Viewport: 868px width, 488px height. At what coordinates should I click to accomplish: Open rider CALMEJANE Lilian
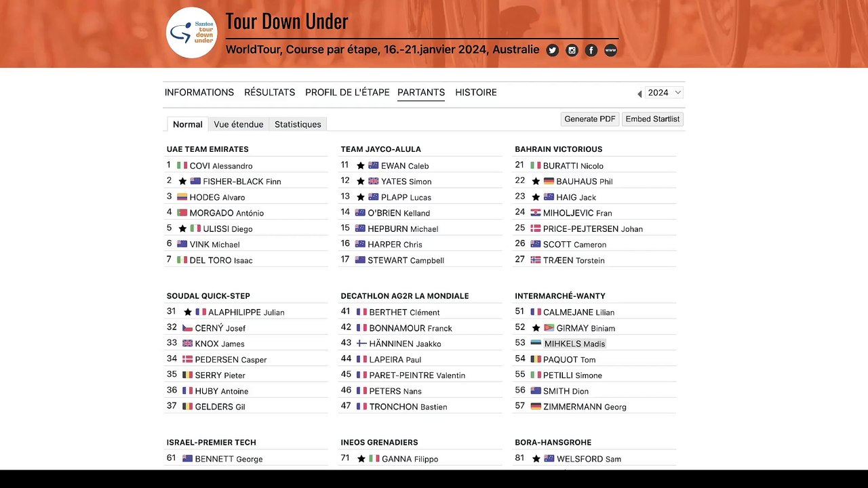[x=578, y=312]
